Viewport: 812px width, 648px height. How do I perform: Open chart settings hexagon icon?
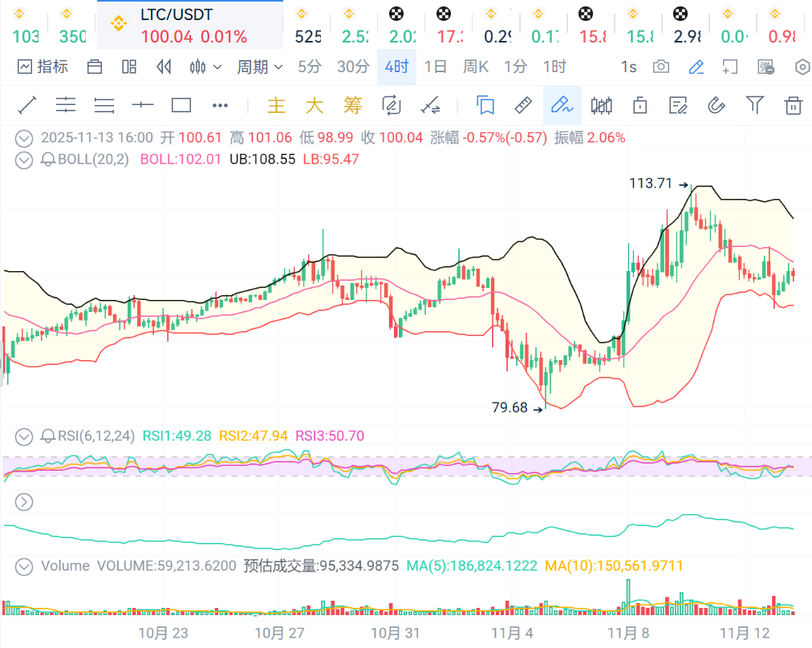(x=802, y=67)
